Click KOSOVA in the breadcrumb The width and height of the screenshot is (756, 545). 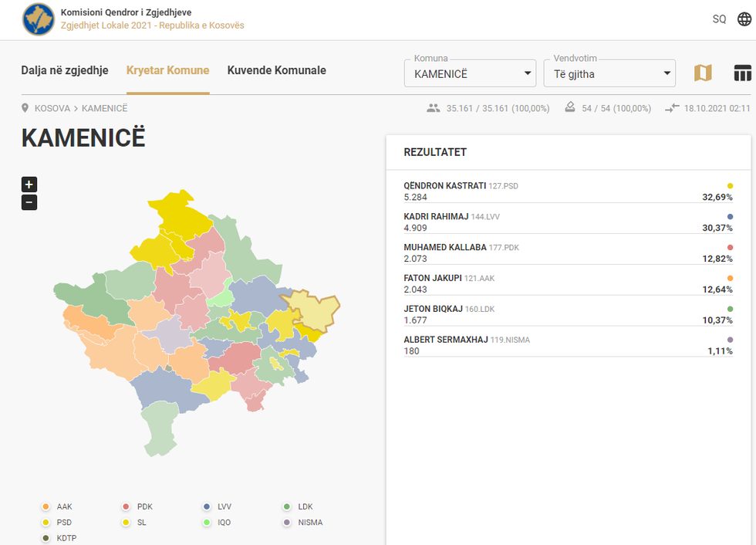click(x=52, y=109)
